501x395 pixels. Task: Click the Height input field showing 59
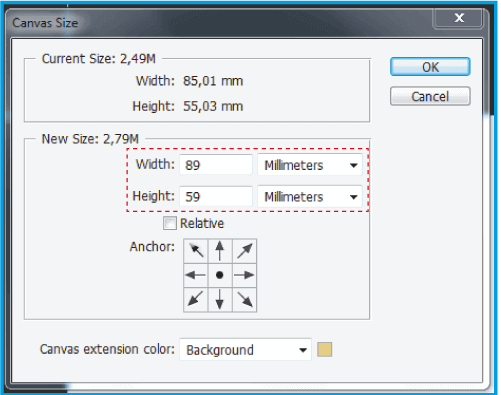pos(216,196)
